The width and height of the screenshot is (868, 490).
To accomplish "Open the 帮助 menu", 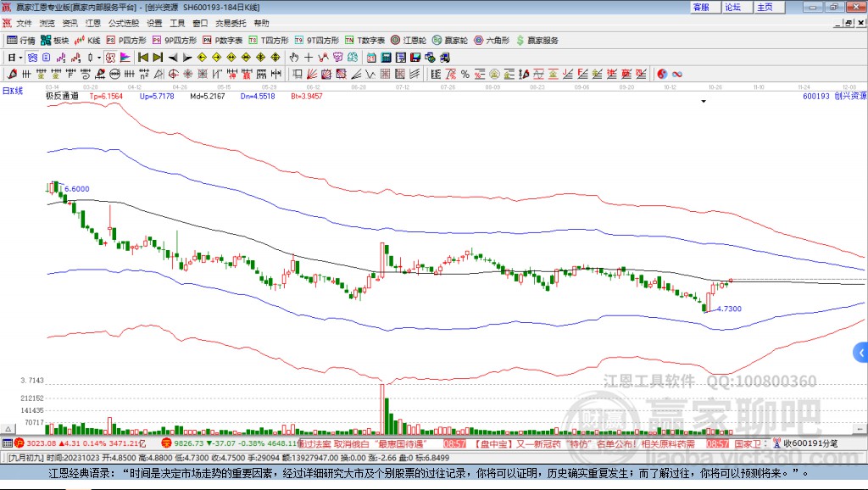I will (261, 23).
